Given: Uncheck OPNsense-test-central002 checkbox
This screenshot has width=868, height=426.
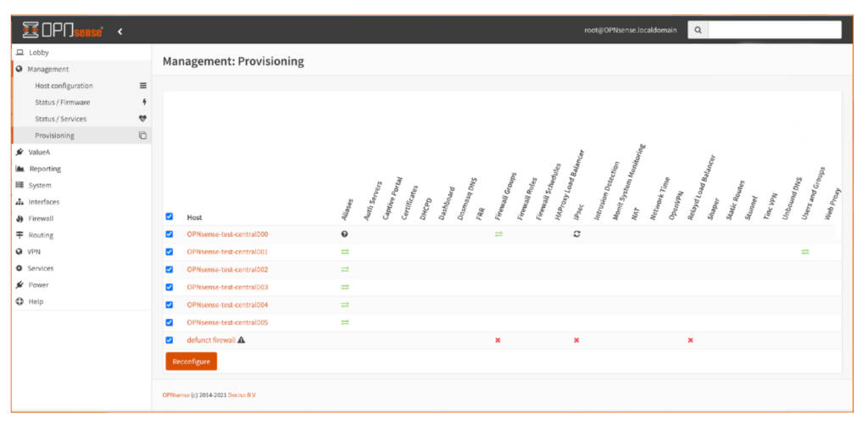Looking at the screenshot, I should 170,270.
